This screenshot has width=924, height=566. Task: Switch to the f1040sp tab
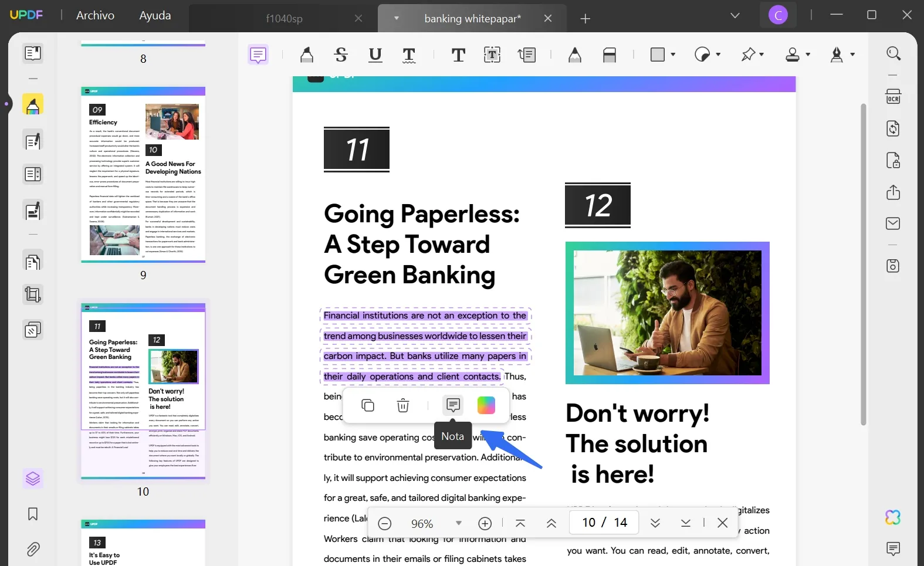pyautogui.click(x=284, y=19)
